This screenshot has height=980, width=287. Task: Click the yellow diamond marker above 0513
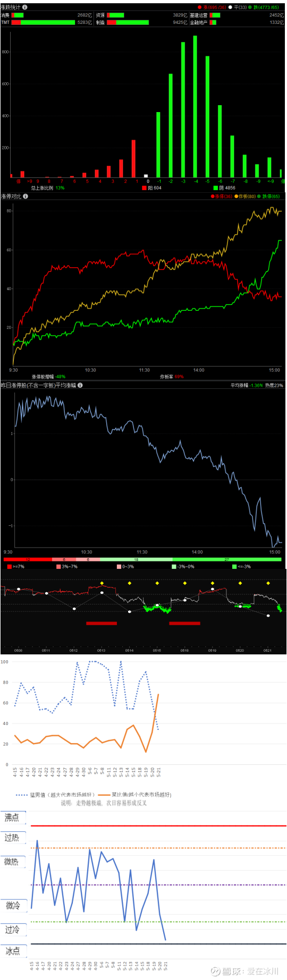pyautogui.click(x=102, y=583)
